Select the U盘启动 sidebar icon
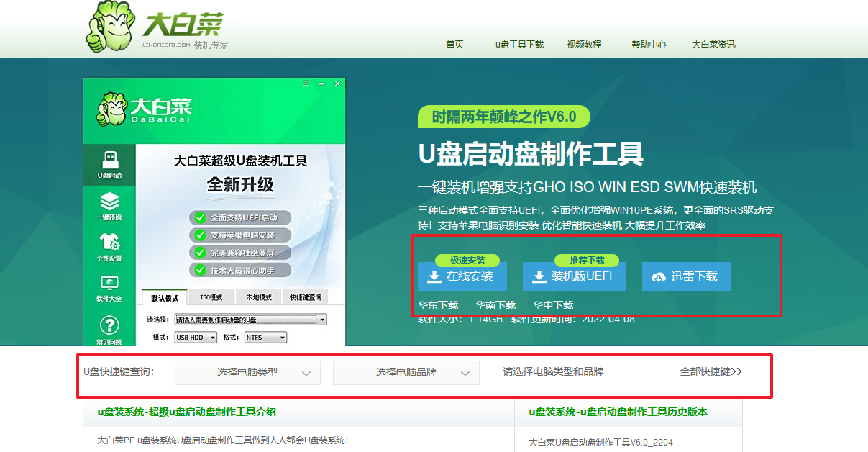The height and width of the screenshot is (452, 868). click(x=109, y=164)
